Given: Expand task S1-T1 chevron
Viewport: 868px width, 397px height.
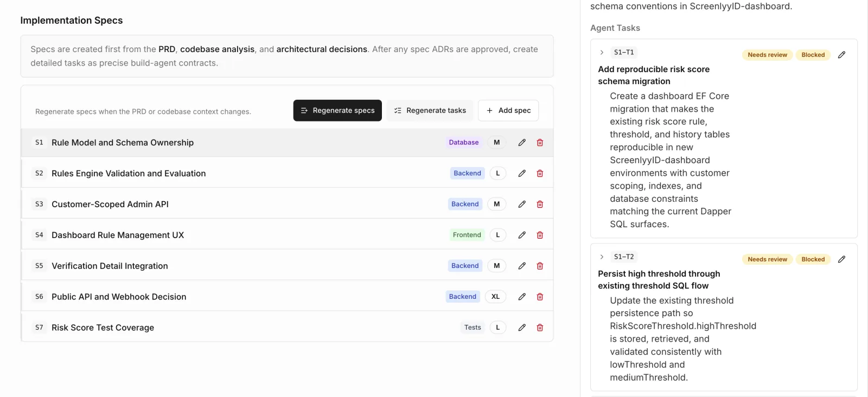Looking at the screenshot, I should click(x=602, y=53).
